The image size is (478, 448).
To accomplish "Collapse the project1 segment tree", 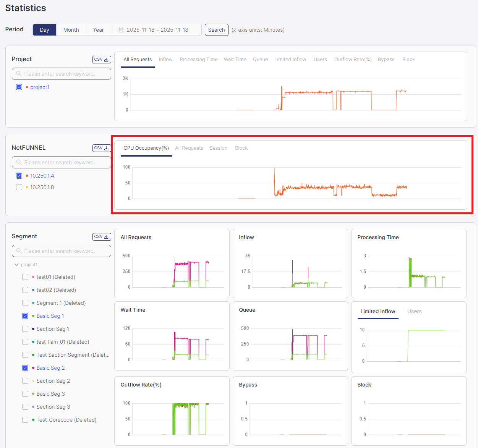I will tap(16, 264).
